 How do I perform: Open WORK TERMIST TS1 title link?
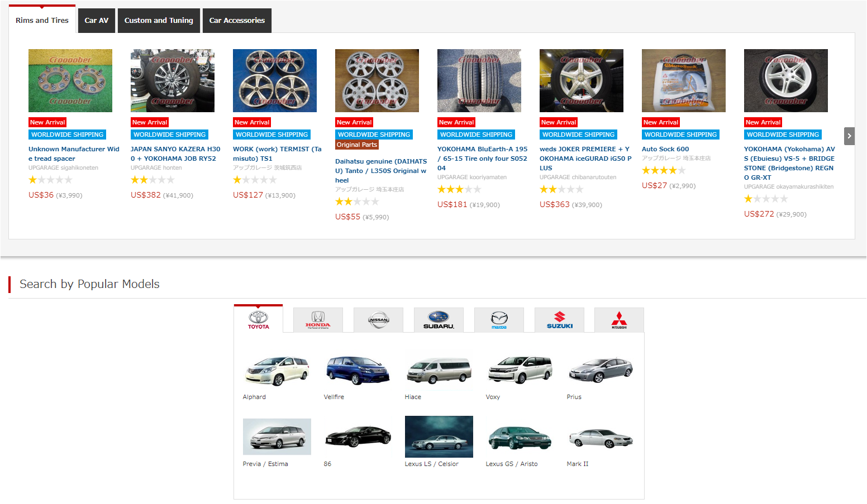(277, 153)
